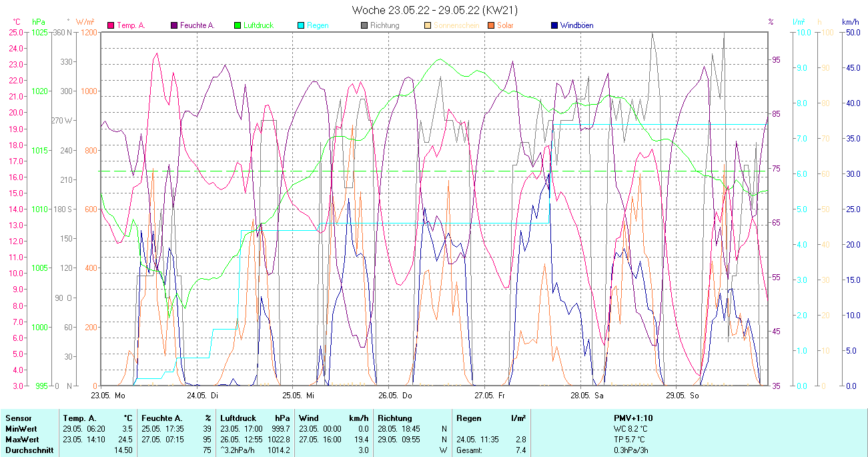
Task: Click the purple Feuchte A. legend swatch
Action: [x=174, y=25]
